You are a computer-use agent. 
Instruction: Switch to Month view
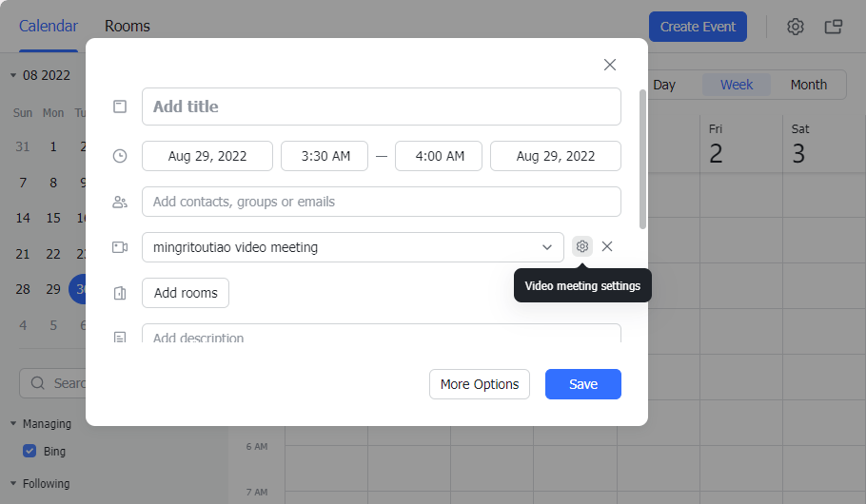808,85
